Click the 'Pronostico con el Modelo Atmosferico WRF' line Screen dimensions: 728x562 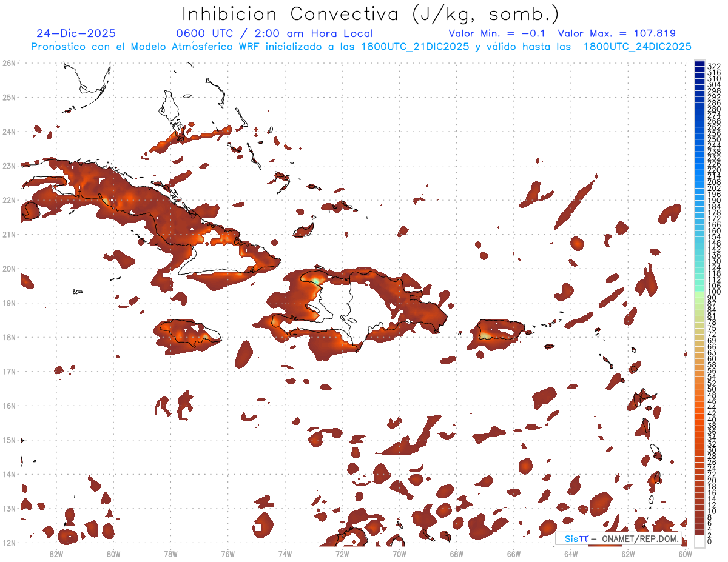click(361, 47)
